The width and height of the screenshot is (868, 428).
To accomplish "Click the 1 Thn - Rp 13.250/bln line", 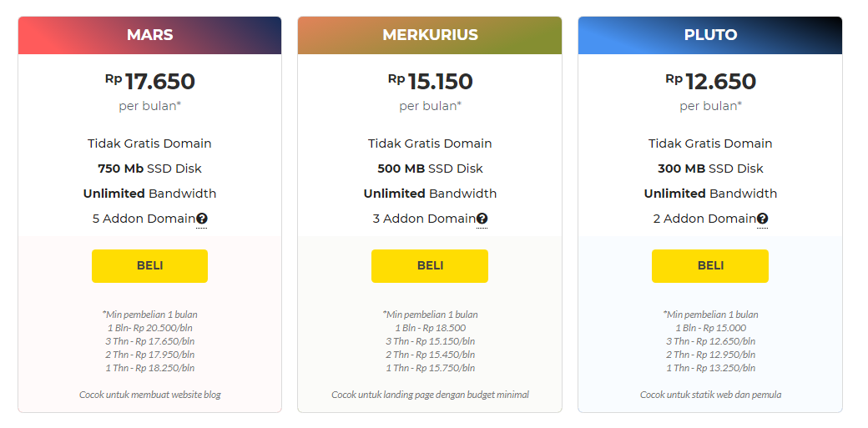I will tap(711, 368).
